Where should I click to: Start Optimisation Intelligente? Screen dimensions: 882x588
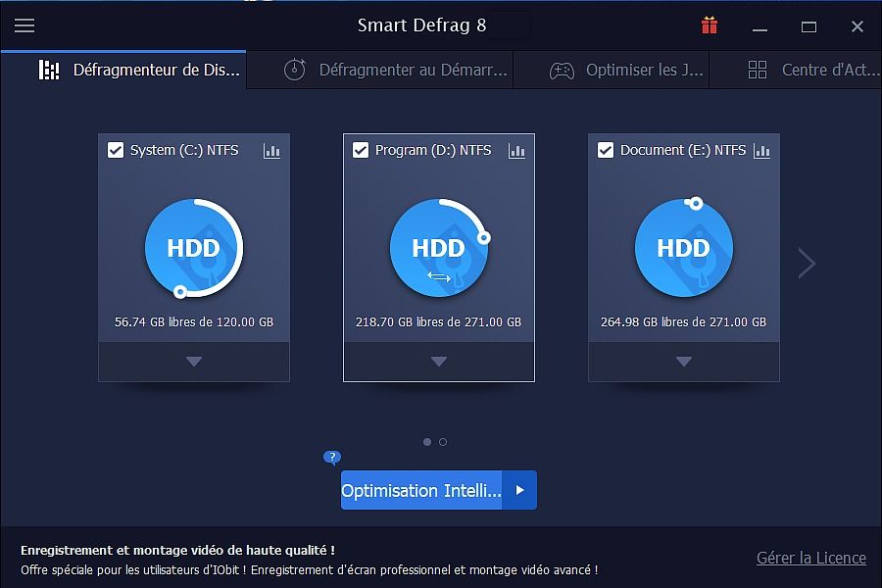click(421, 490)
